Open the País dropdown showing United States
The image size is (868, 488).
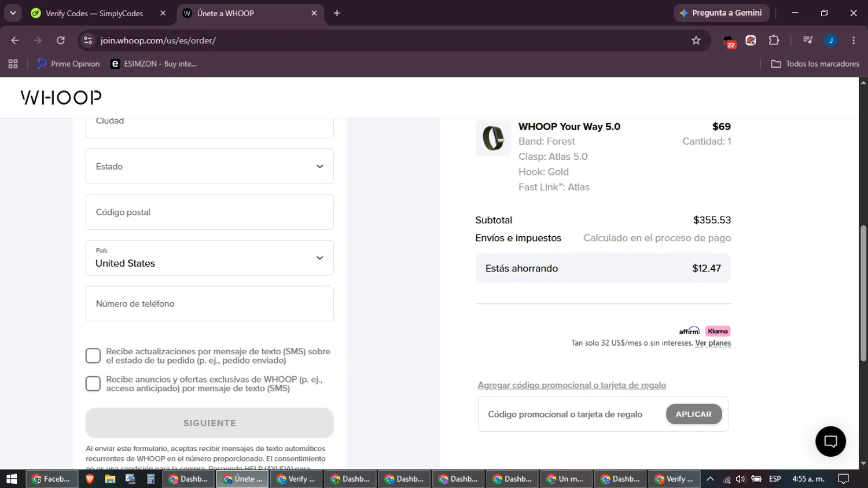pyautogui.click(x=209, y=258)
